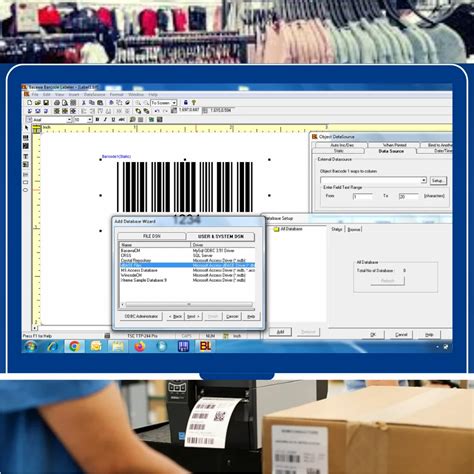Open Firefox from taskbar
The width and height of the screenshot is (474, 474).
[140, 346]
